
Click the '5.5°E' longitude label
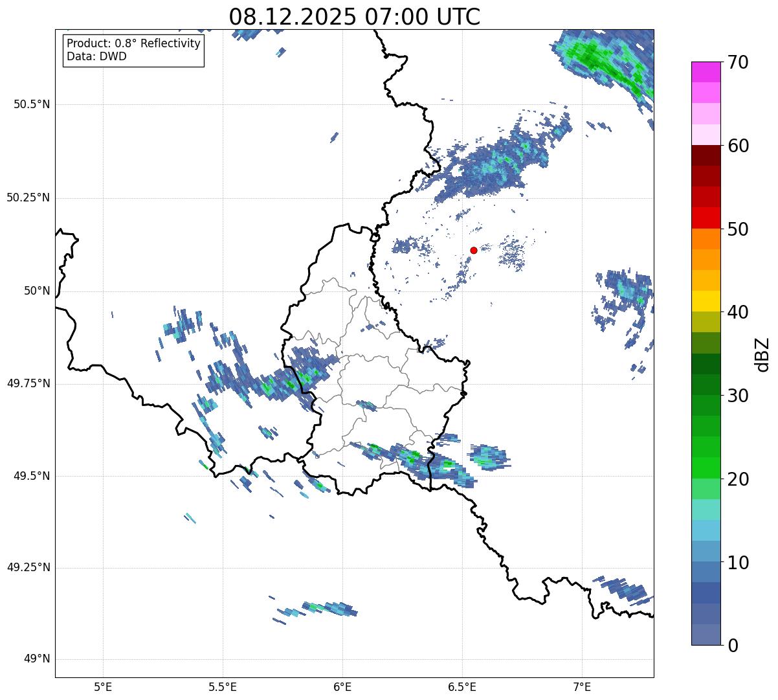[223, 688]
